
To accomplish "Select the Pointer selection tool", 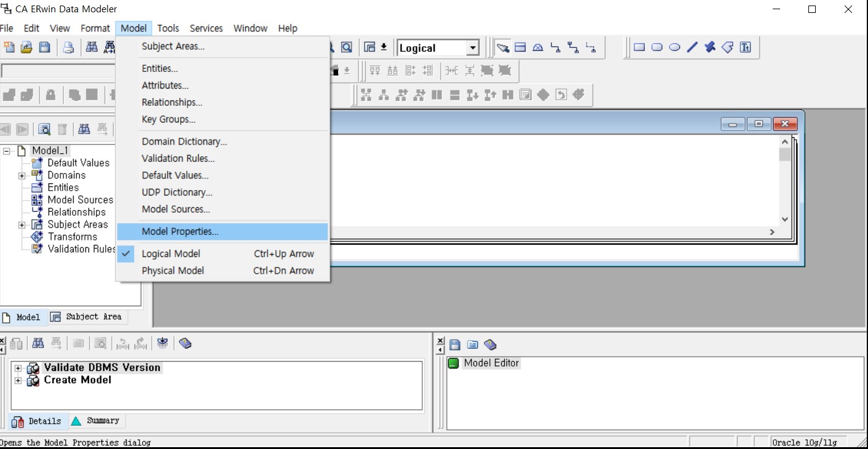I will click(503, 47).
